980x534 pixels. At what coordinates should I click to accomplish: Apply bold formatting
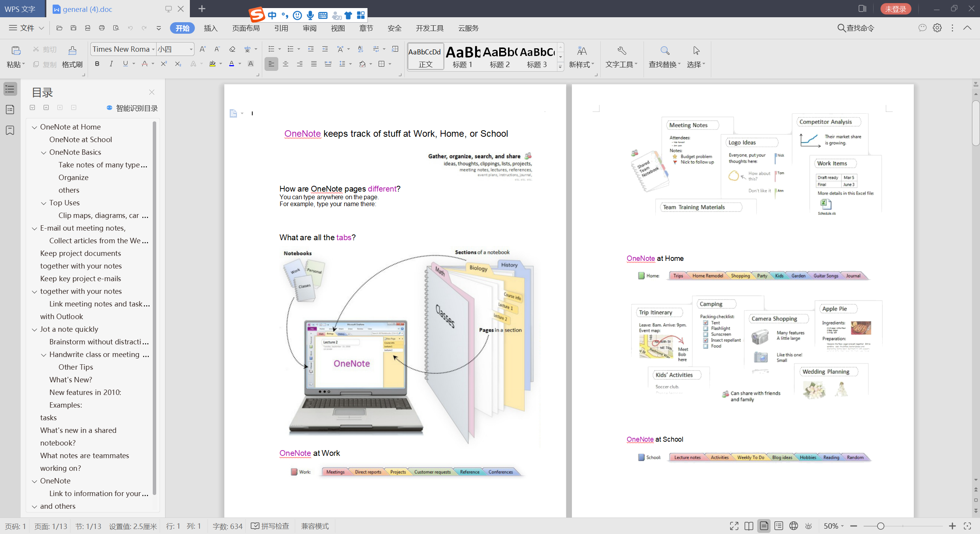point(97,64)
